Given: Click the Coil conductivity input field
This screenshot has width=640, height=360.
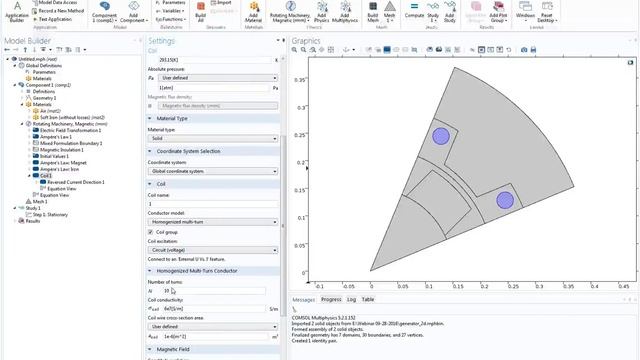Looking at the screenshot, I should point(213,309).
